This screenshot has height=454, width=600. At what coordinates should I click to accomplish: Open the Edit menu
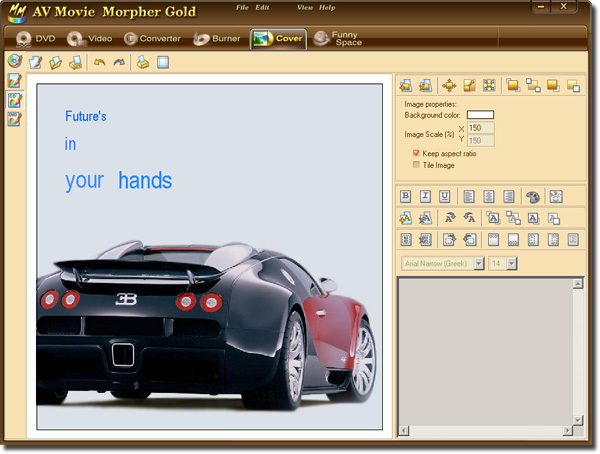(x=262, y=8)
